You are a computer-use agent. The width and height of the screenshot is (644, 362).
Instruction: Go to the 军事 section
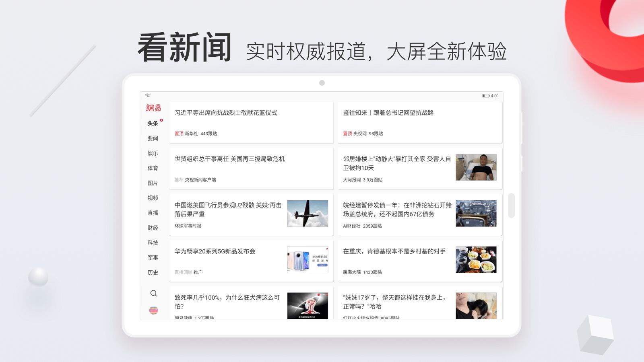153,257
